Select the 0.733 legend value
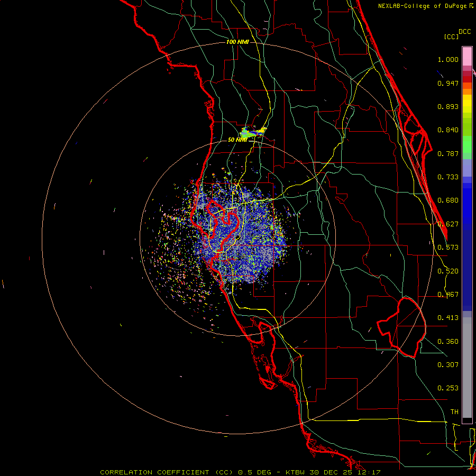This screenshot has height=476, width=476. [448, 177]
